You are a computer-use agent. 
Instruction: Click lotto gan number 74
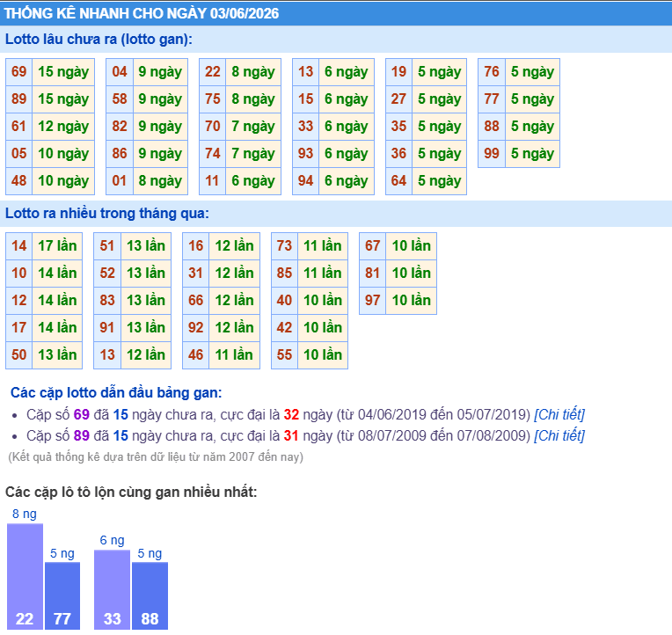tap(213, 153)
